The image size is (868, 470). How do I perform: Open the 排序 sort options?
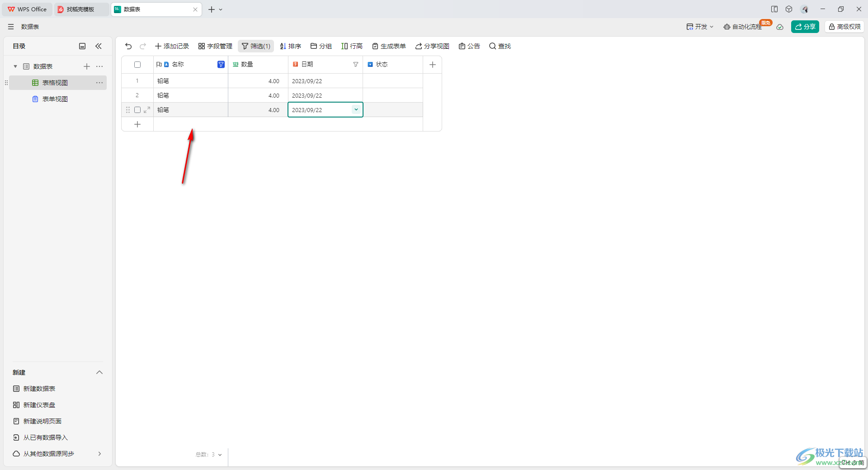point(290,46)
